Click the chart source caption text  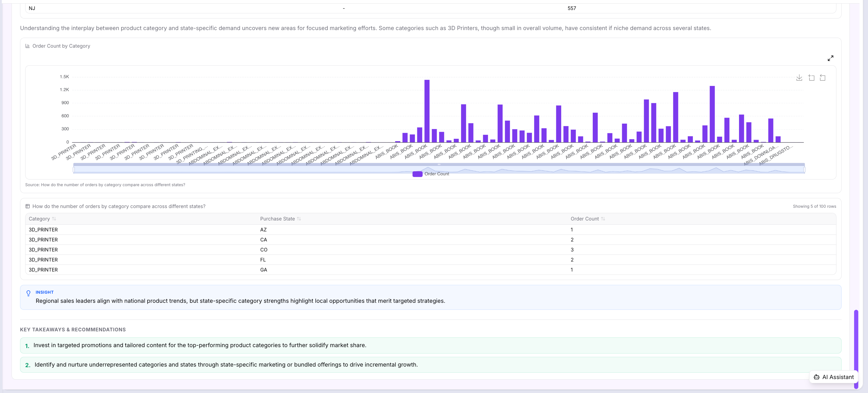pyautogui.click(x=105, y=185)
